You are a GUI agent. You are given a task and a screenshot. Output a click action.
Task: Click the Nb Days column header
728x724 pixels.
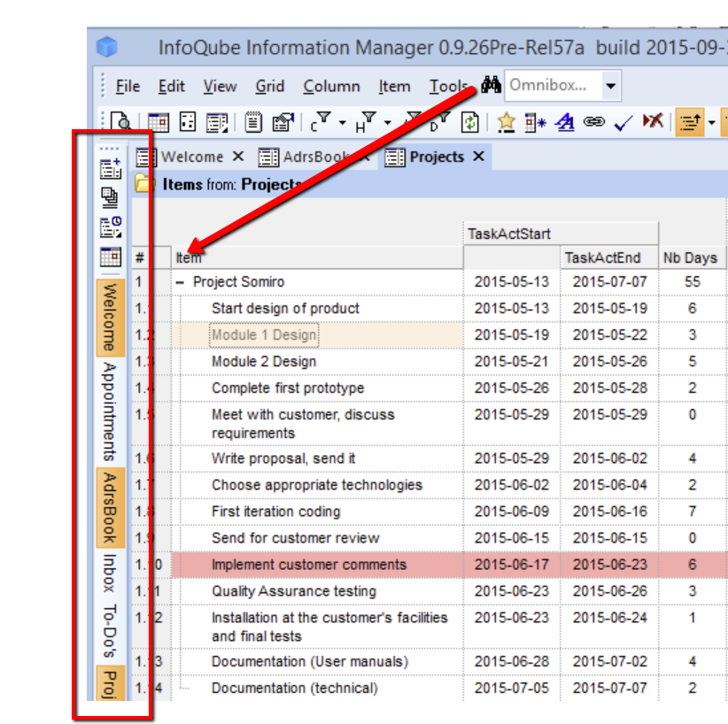pos(692,258)
